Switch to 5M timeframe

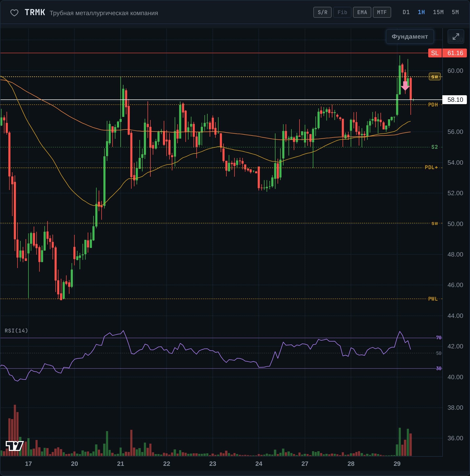(x=455, y=12)
